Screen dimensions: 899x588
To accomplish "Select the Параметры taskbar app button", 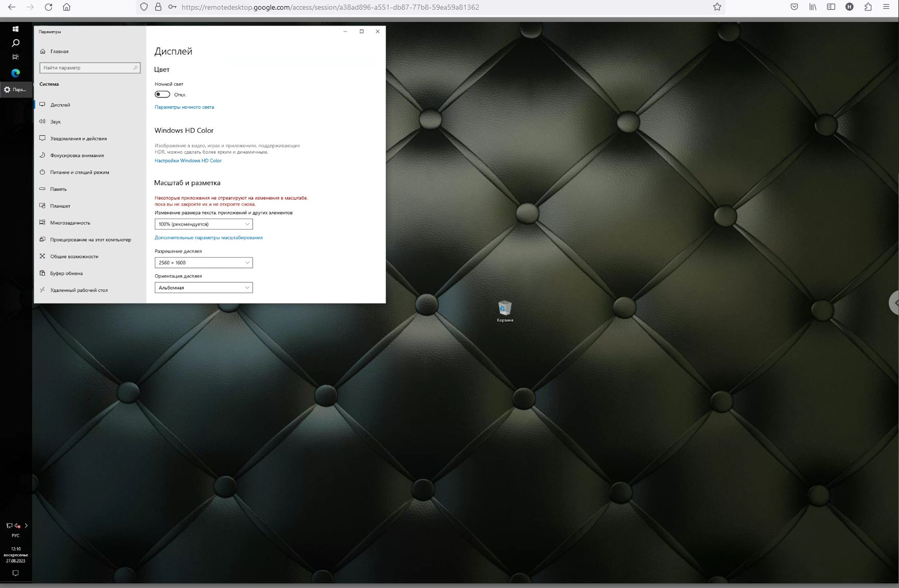I will point(16,89).
